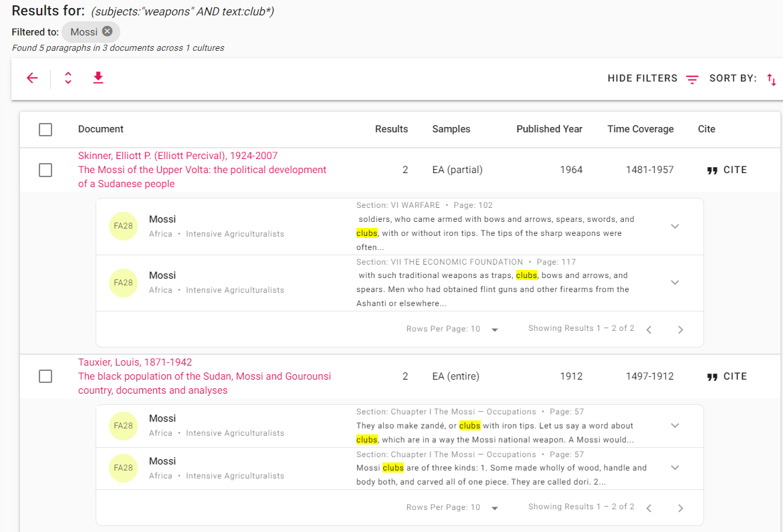
Task: Expand the Section VI Warfare paragraph
Action: [675, 226]
